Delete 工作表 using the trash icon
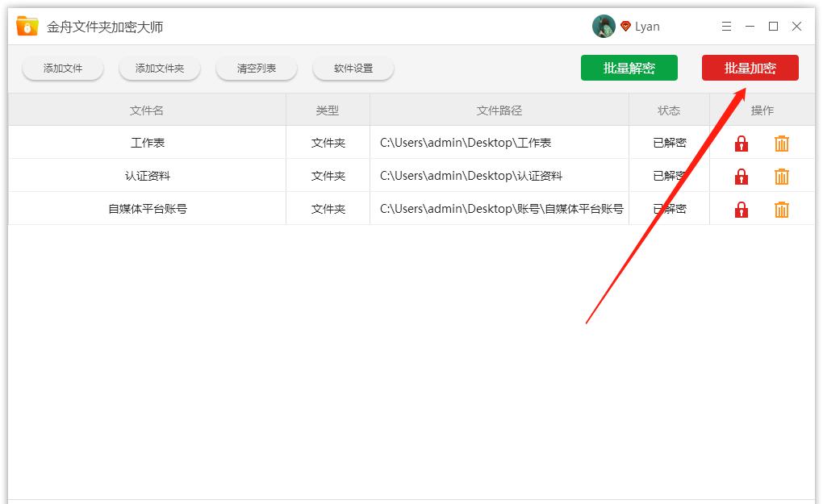Image resolution: width=823 pixels, height=504 pixels. (781, 143)
